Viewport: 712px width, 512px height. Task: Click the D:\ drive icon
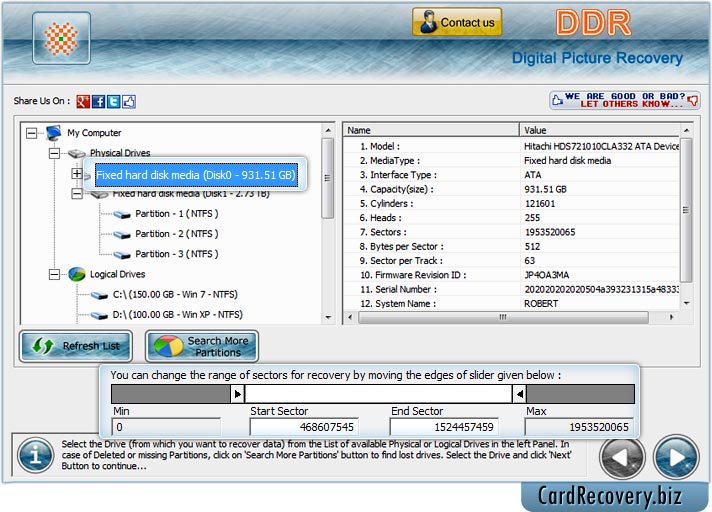[99, 315]
